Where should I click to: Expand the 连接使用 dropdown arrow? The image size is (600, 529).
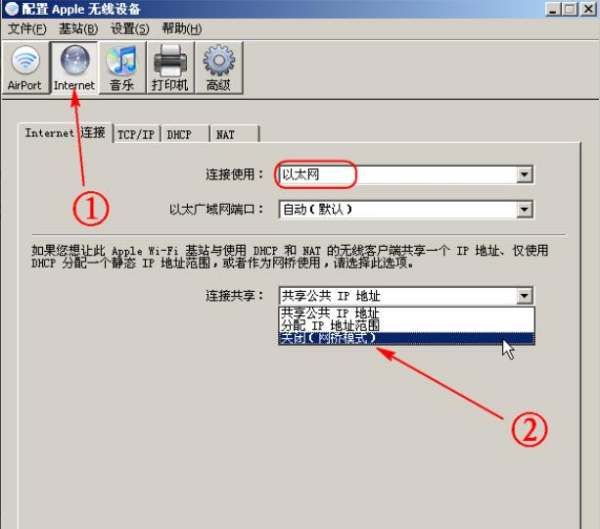(524, 175)
